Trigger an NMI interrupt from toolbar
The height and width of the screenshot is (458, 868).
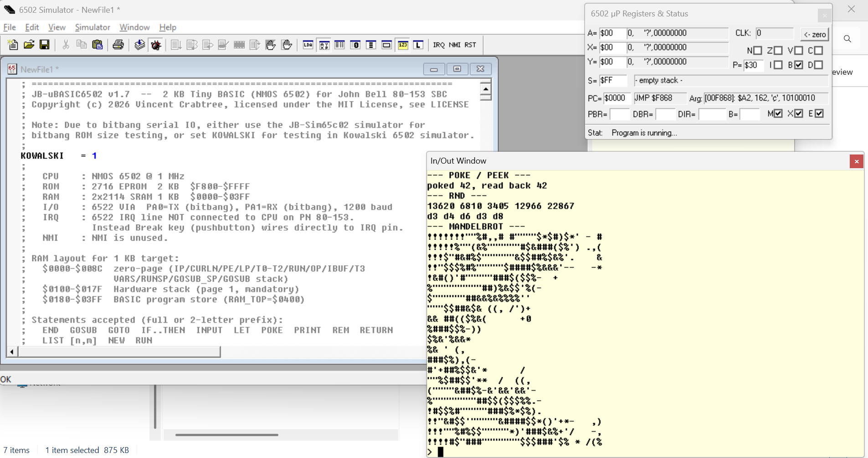pyautogui.click(x=455, y=45)
